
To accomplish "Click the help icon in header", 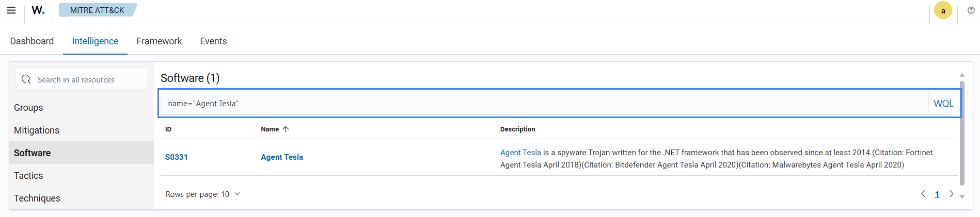I will pos(971,10).
